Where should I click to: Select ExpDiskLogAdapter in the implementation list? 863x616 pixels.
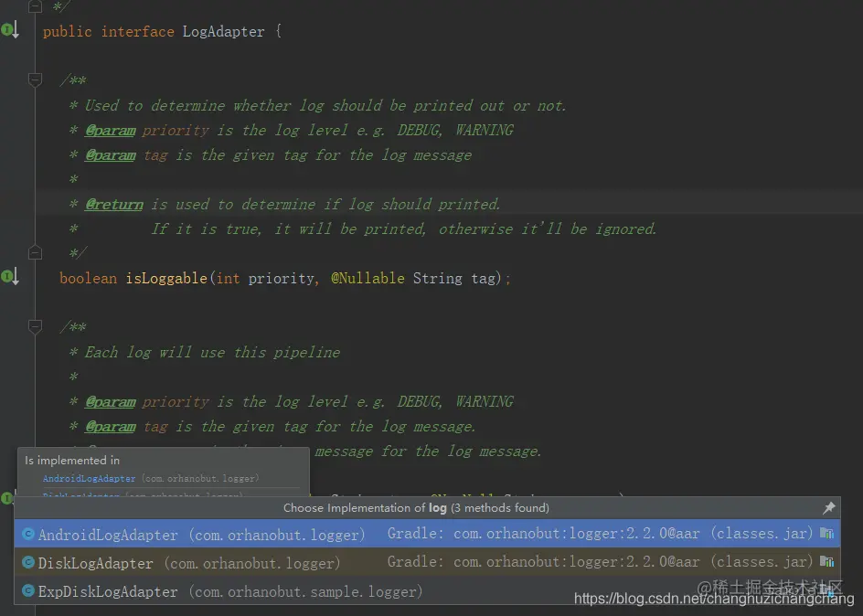point(427,590)
